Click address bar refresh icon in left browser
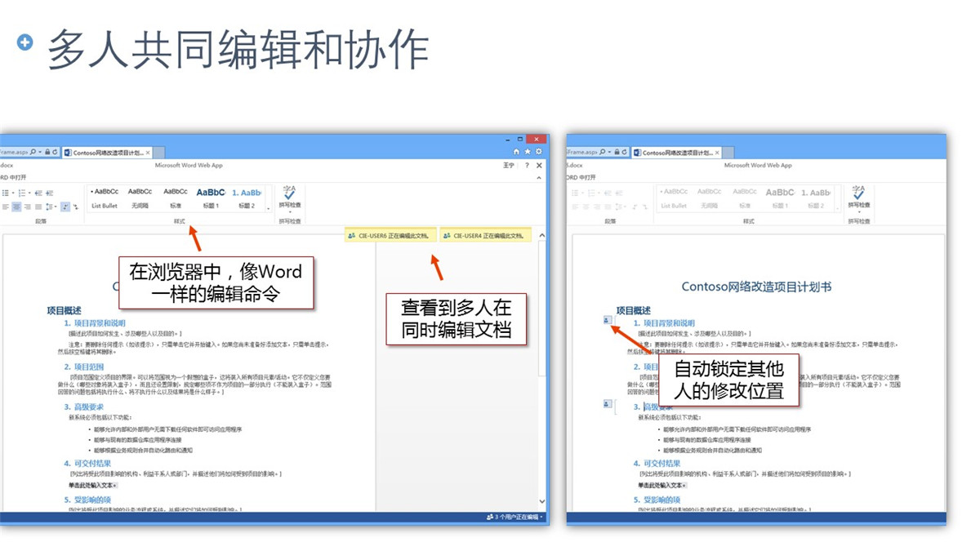This screenshot has width=980, height=551. point(55,152)
